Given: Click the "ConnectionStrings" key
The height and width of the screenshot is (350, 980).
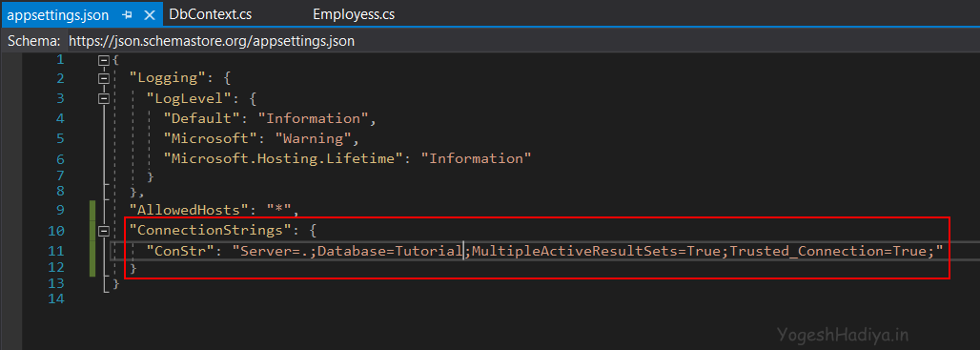Looking at the screenshot, I should coord(211,231).
